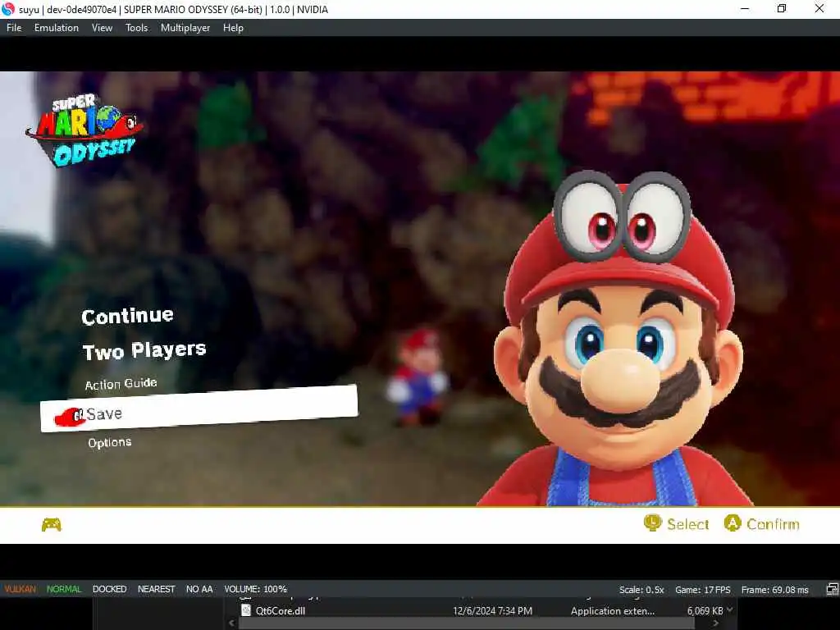Click the explorer scroll-down arrow
This screenshot has width=840, height=630.
(x=729, y=609)
